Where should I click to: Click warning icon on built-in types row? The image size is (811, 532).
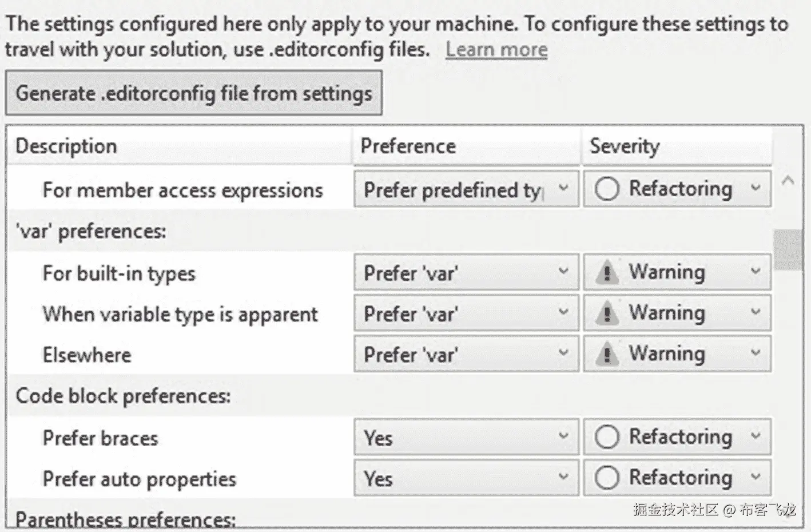pyautogui.click(x=607, y=272)
